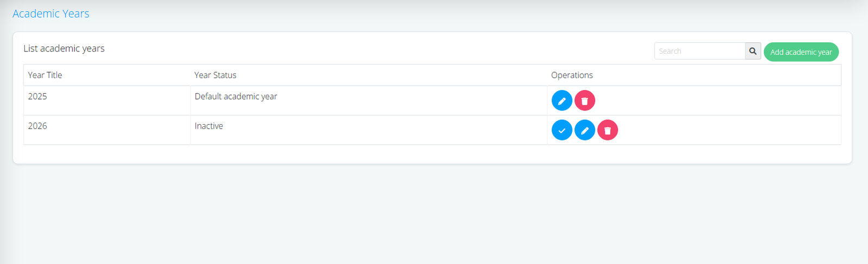This screenshot has height=264, width=868.
Task: Delete the 2025 academic year
Action: [585, 101]
